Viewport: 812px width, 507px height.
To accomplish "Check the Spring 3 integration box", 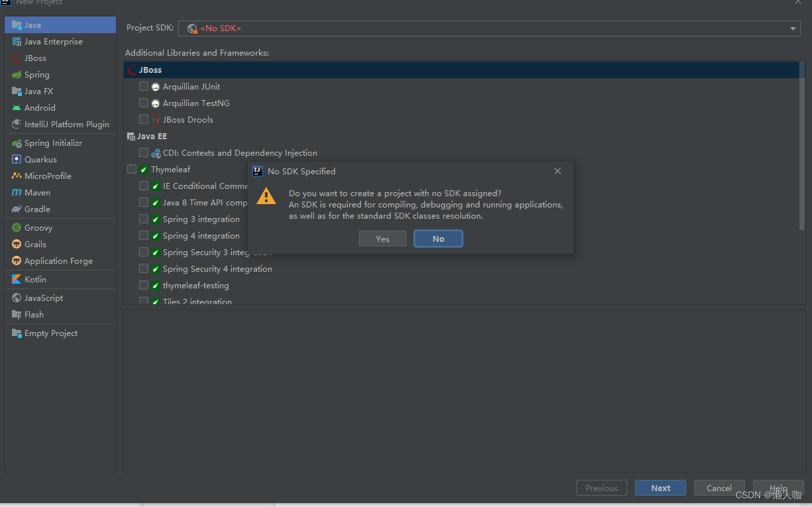I will point(144,219).
